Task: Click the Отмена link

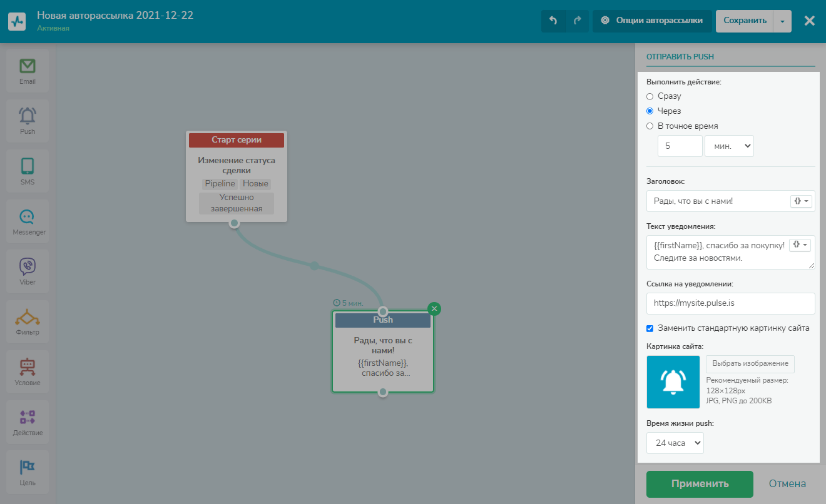Action: click(x=787, y=484)
